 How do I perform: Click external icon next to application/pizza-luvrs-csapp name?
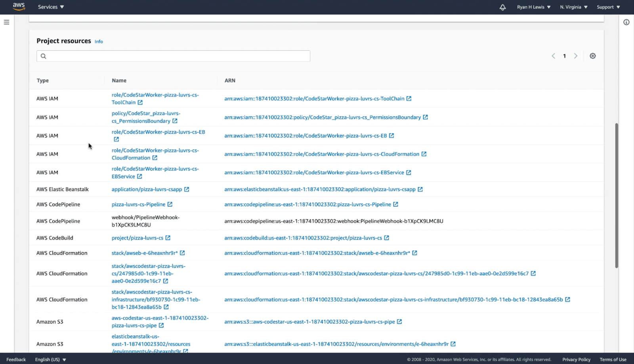pyautogui.click(x=187, y=189)
